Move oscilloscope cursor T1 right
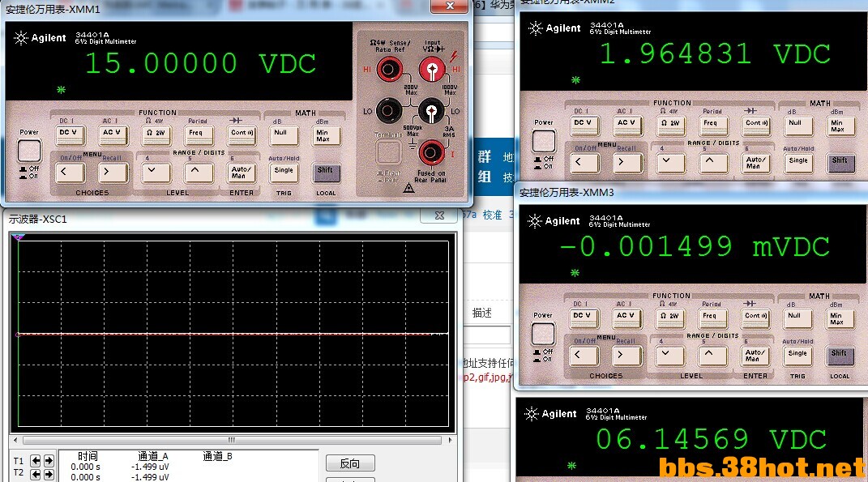Image resolution: width=868 pixels, height=482 pixels. coord(49,461)
